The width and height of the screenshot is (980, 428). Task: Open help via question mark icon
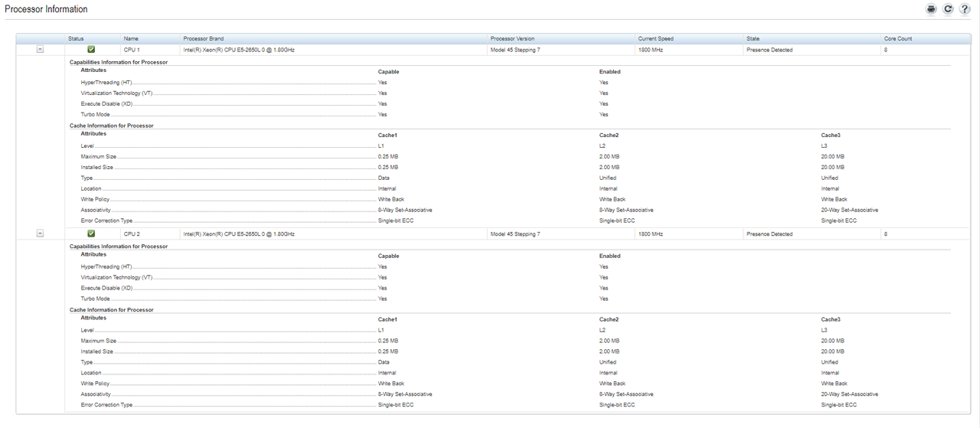coord(965,9)
